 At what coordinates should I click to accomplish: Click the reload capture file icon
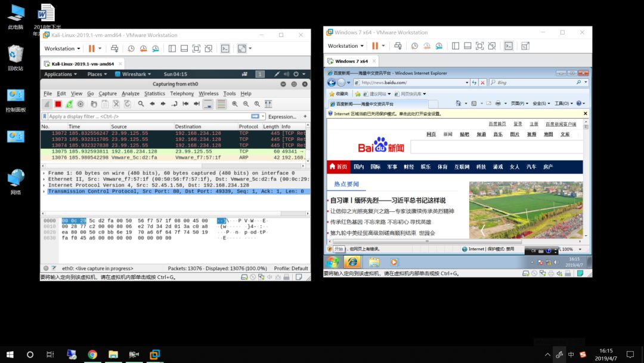tap(128, 104)
